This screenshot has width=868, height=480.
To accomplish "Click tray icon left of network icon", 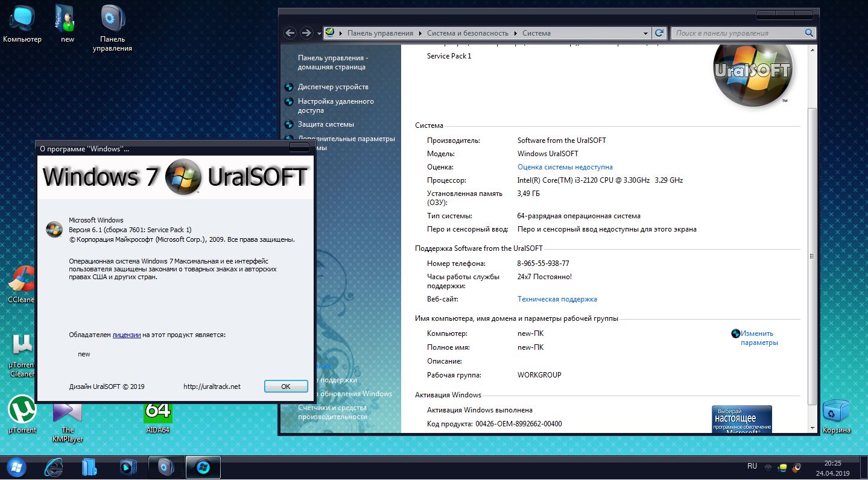I will [x=768, y=467].
